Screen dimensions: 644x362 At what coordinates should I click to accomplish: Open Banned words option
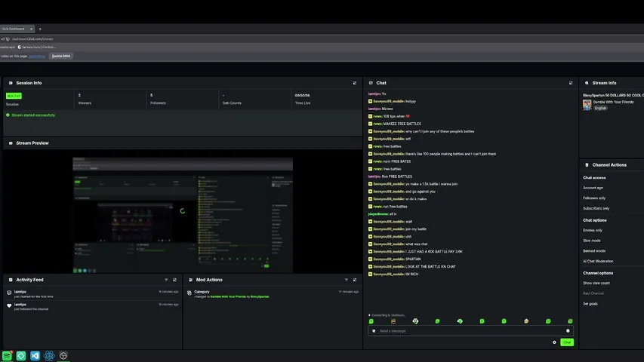594,251
